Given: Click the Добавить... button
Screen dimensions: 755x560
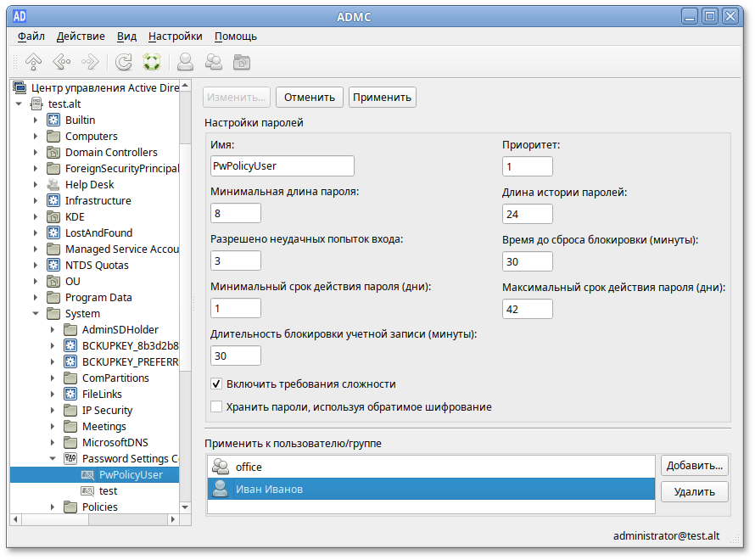Looking at the screenshot, I should (694, 466).
